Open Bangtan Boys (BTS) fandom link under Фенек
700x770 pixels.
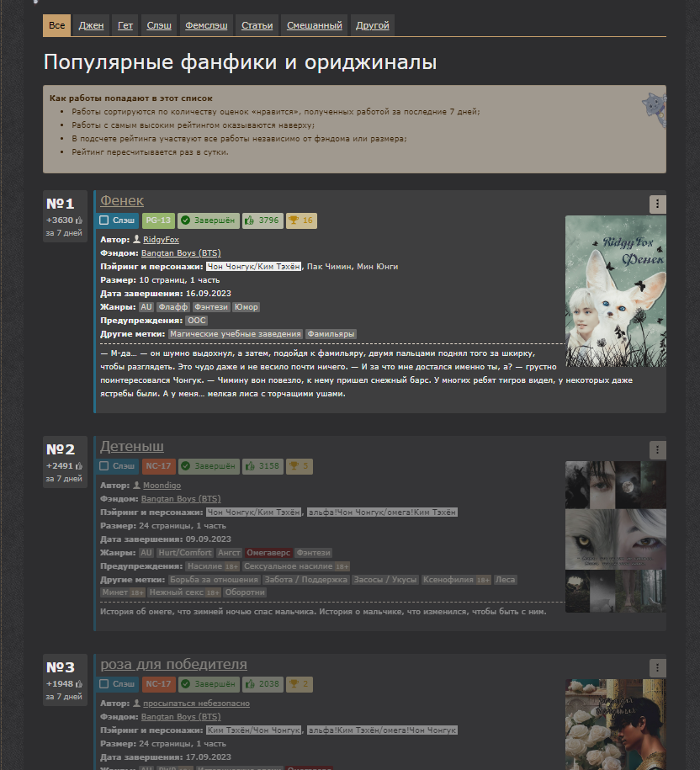pyautogui.click(x=181, y=253)
